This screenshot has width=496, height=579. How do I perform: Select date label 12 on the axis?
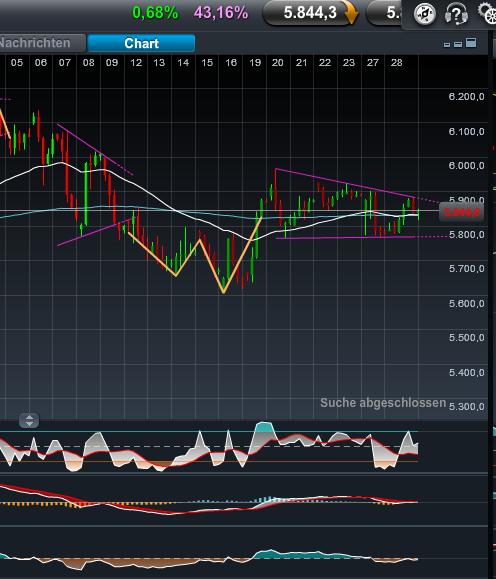136,62
